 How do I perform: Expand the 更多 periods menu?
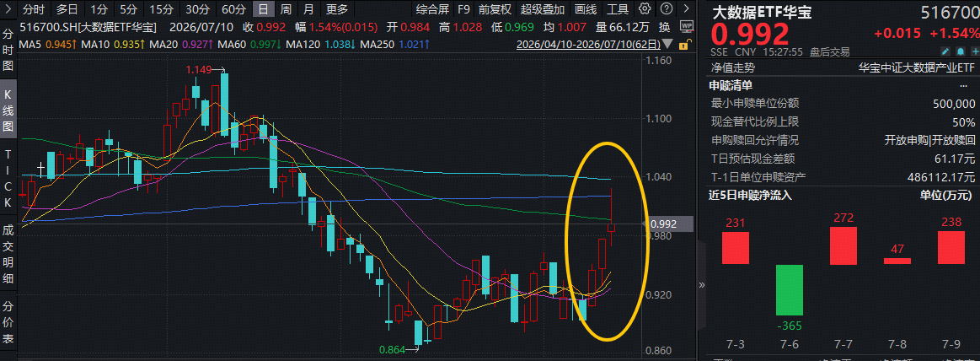tap(337, 8)
